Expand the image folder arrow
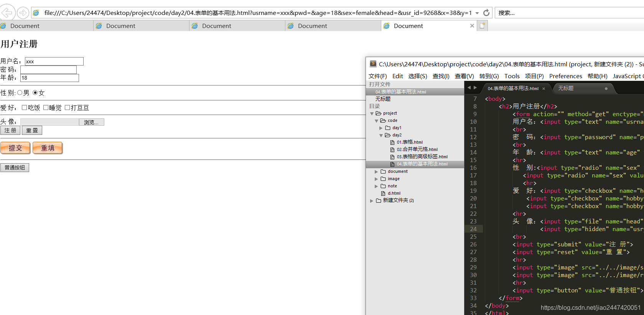Viewport: 644px width, 315px height. point(376,179)
